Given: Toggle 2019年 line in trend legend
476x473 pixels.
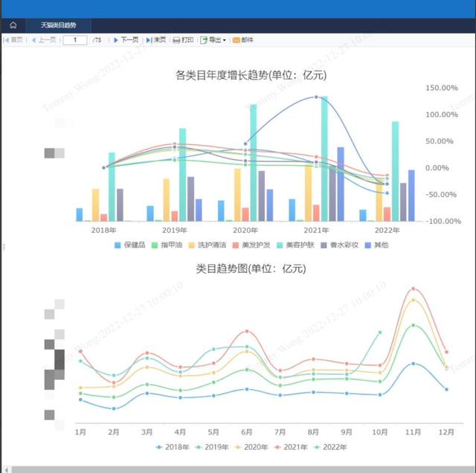Looking at the screenshot, I should click(212, 447).
